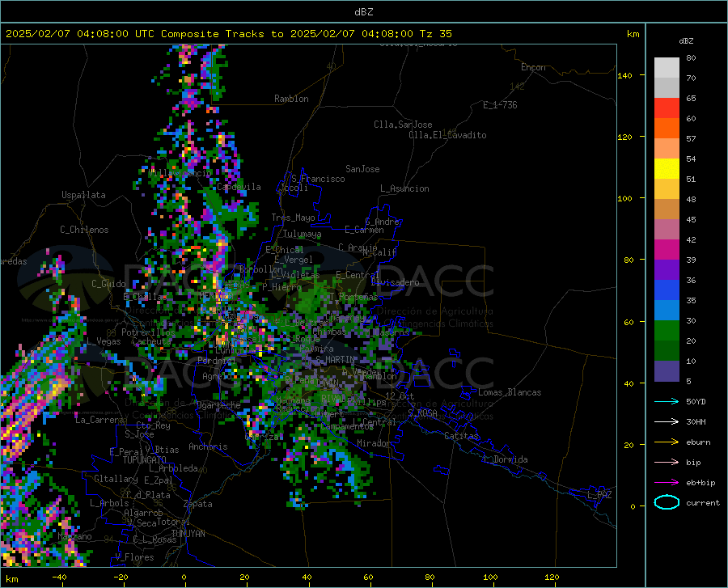Screen dimensions: 728x588
Task: Click the 'Catitas' place label
Action: pos(462,436)
